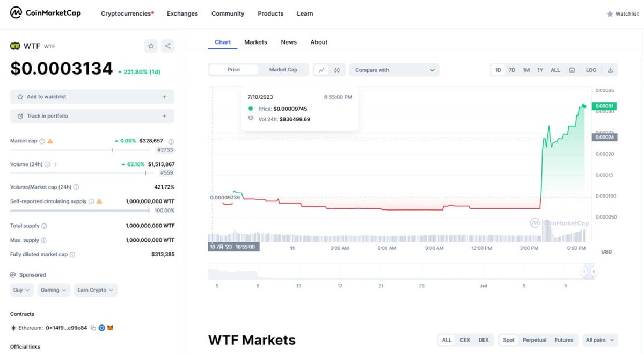Viewport: 644px width, 354px height.
Task: Star WTF as a favorite
Action: click(x=151, y=46)
